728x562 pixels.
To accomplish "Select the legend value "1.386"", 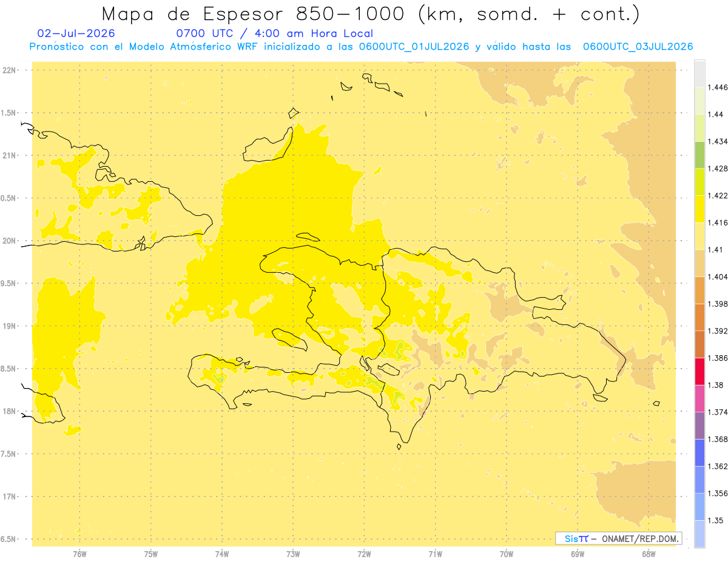I will click(718, 358).
